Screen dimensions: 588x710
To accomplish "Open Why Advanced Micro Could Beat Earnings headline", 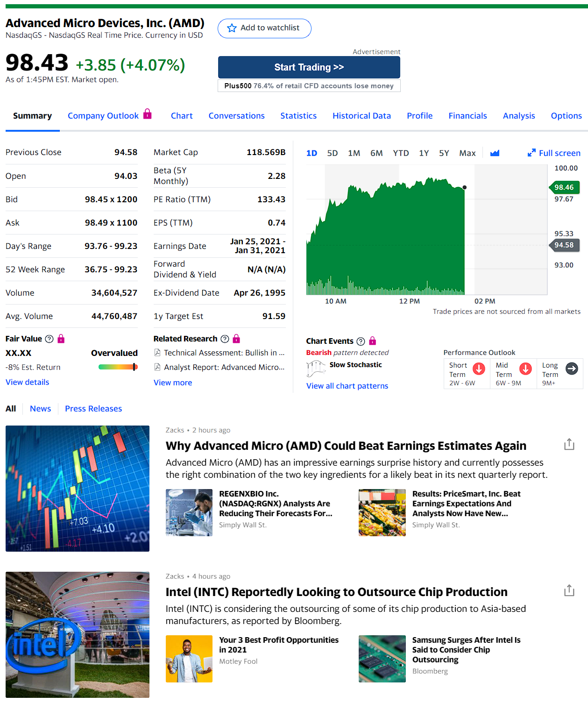I will [x=346, y=446].
